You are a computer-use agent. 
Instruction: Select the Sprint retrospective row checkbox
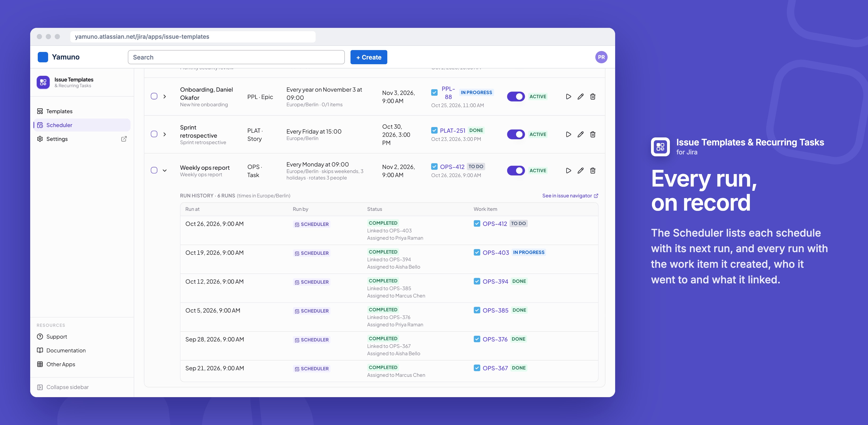click(x=154, y=134)
